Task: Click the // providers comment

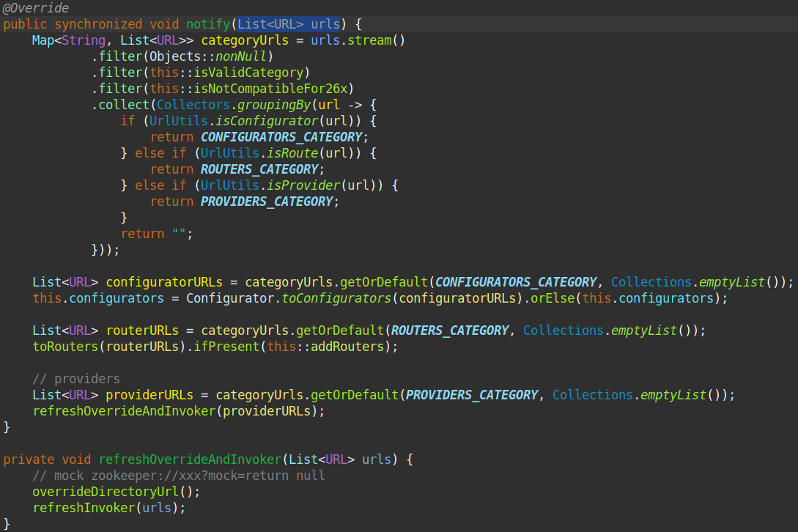Action: 76,380
